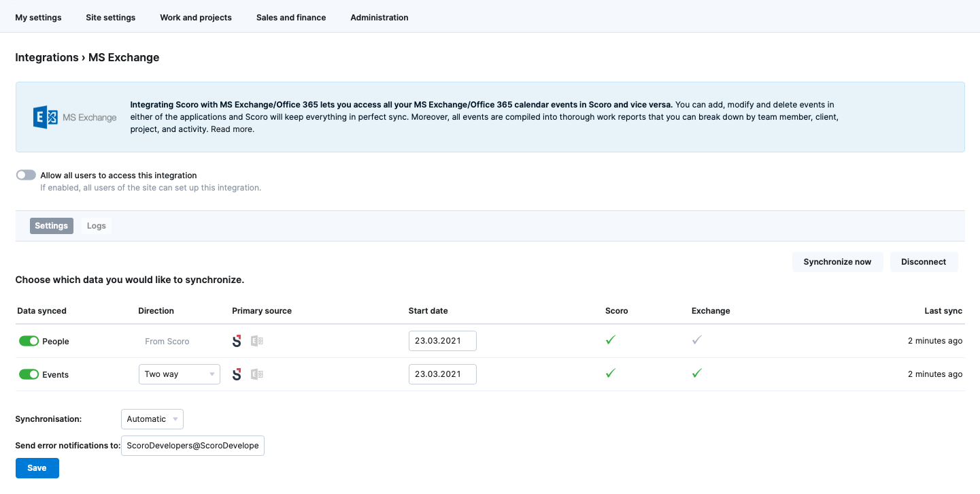This screenshot has height=494, width=980.
Task: Click grey Exchange checkmark in People row
Action: click(x=696, y=340)
